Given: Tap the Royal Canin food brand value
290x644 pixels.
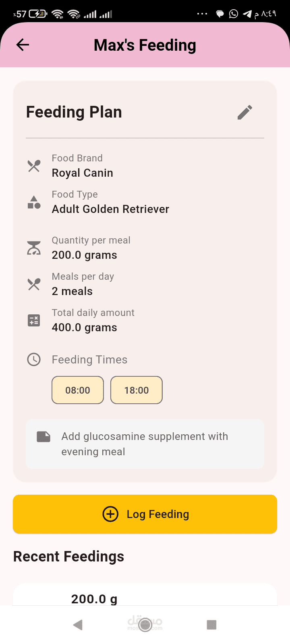Looking at the screenshot, I should click(83, 173).
